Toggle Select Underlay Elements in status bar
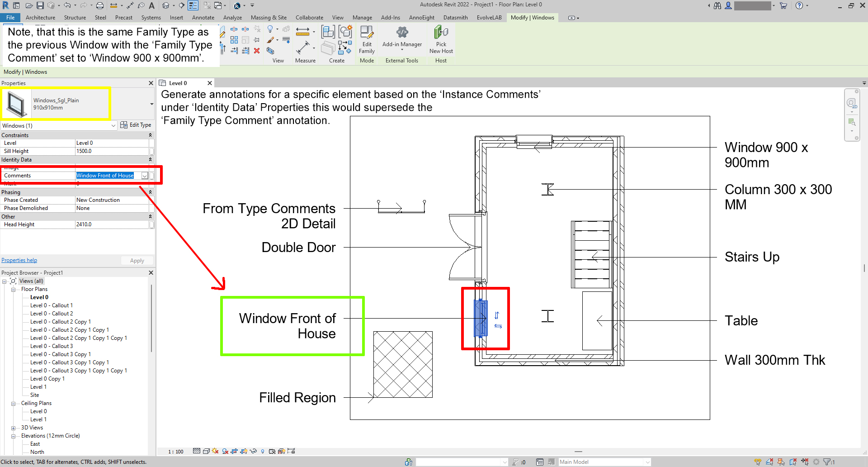 coord(769,462)
